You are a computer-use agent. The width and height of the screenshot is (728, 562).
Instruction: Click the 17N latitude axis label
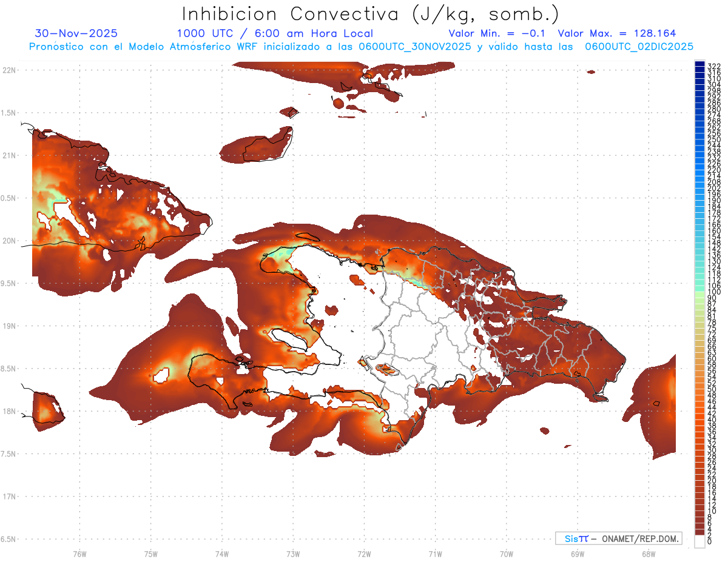(8, 497)
